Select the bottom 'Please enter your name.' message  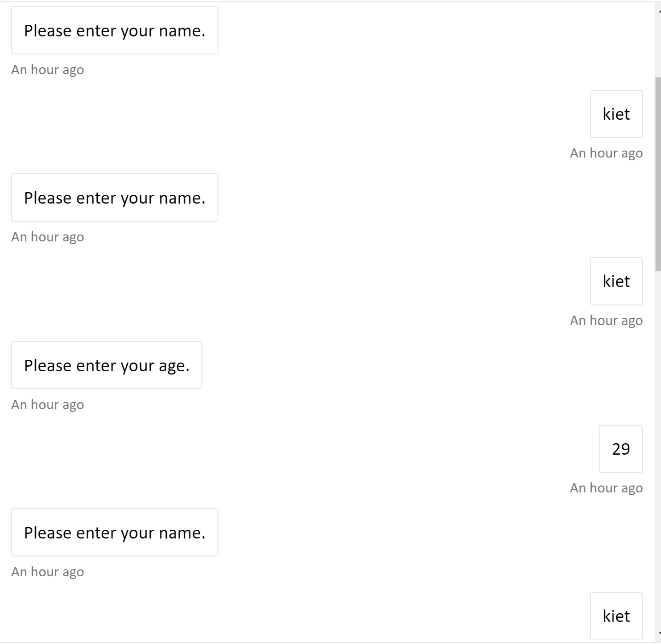tap(114, 533)
